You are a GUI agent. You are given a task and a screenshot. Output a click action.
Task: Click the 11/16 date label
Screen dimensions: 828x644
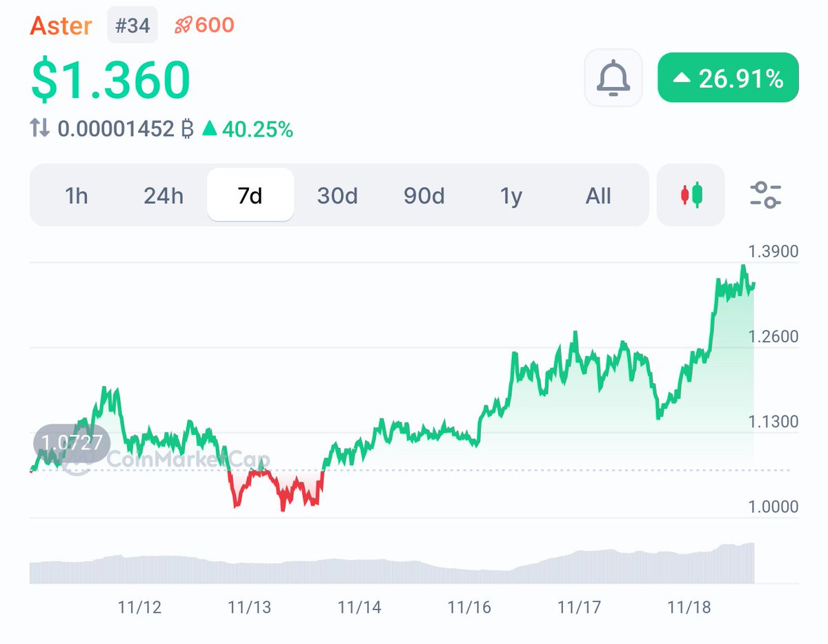point(469,607)
